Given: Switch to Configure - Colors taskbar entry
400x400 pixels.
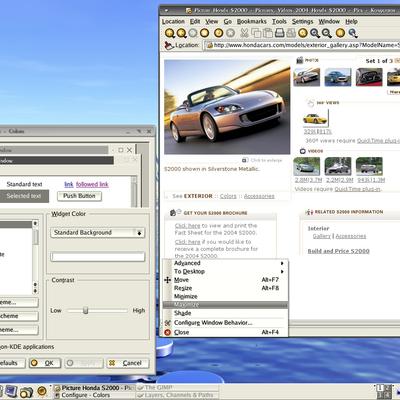Looking at the screenshot, I should [x=94, y=395].
